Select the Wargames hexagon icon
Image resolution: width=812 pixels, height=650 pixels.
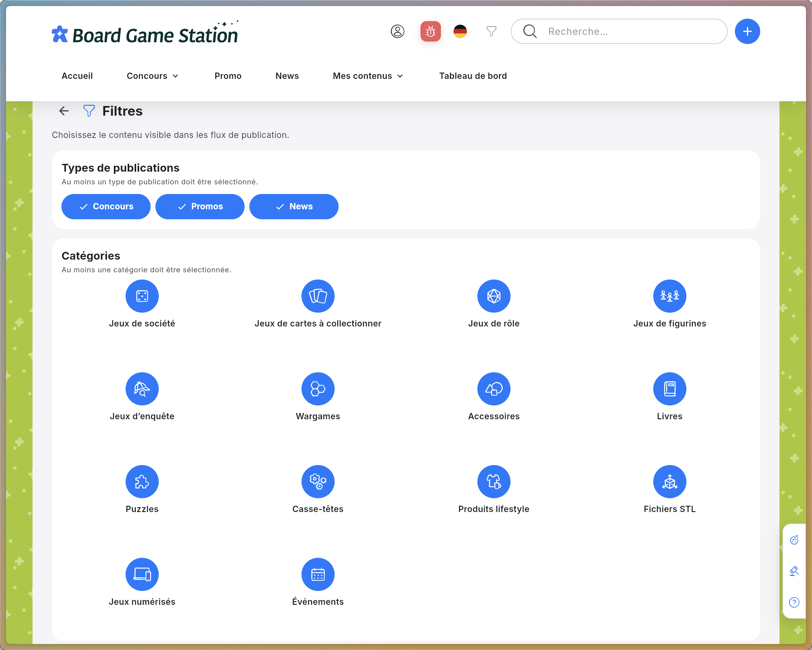318,389
